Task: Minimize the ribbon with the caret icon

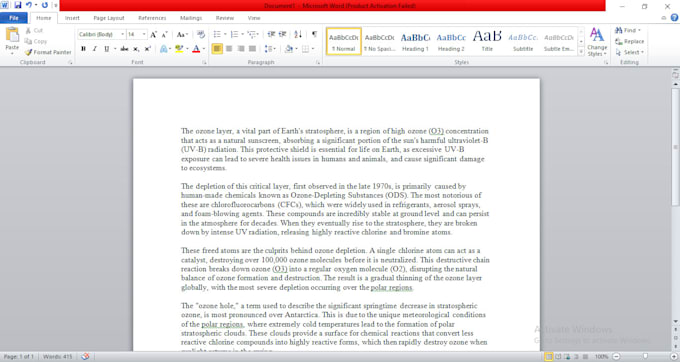Action: click(x=664, y=18)
